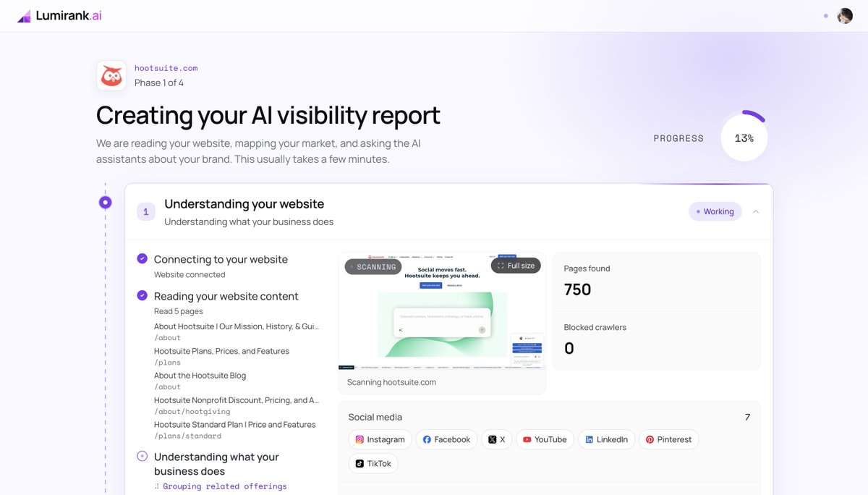The height and width of the screenshot is (495, 868).
Task: Open the Pinterest social media chip
Action: click(x=668, y=439)
